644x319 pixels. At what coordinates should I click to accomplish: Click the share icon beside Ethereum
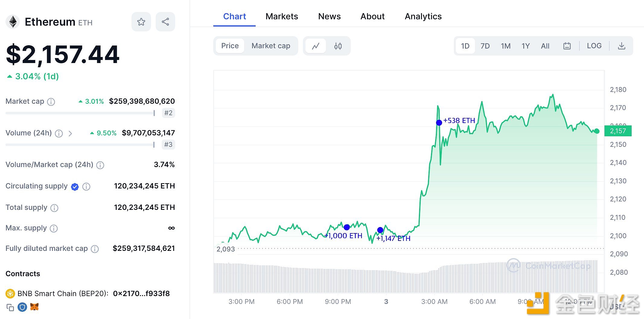[x=165, y=22]
